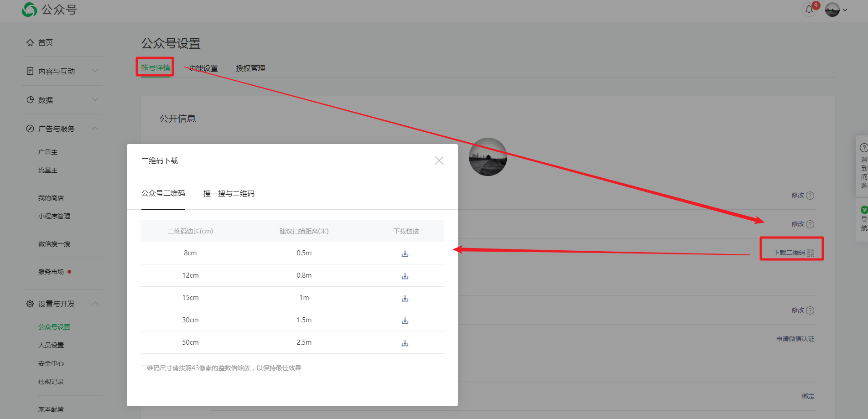Screen dimensions: 868x419
Task: Click the 2.5m distance cell
Action: (304, 342)
